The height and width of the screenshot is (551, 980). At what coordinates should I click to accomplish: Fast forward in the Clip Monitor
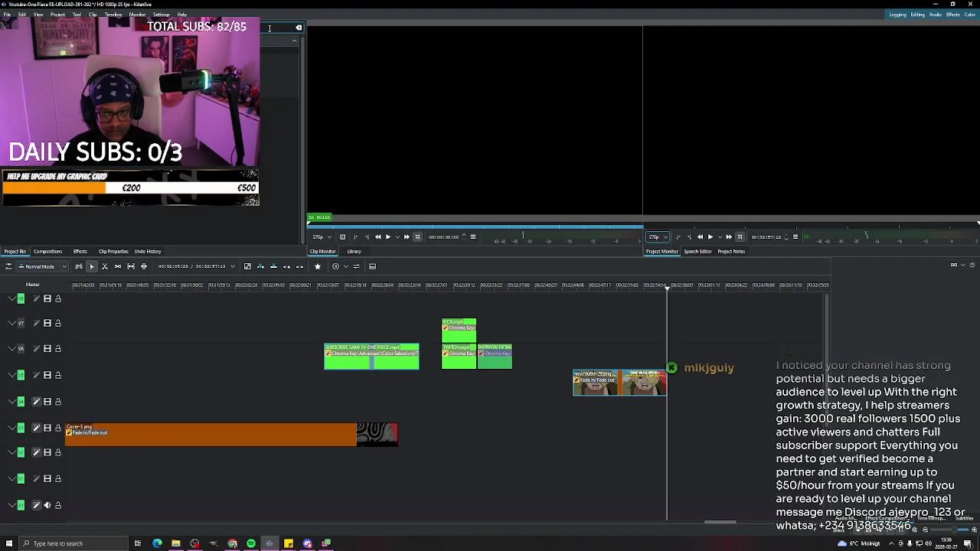pos(407,237)
